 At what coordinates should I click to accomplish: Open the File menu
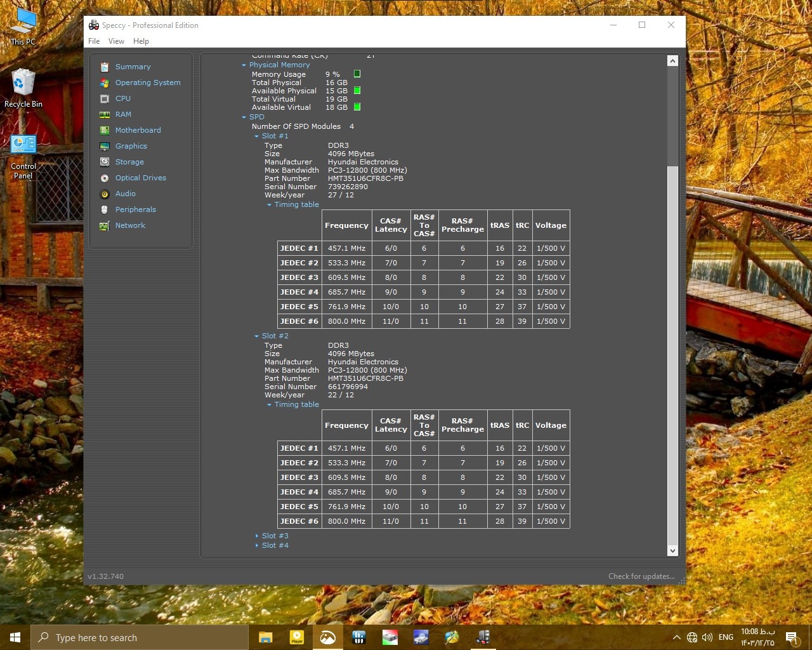coord(94,41)
